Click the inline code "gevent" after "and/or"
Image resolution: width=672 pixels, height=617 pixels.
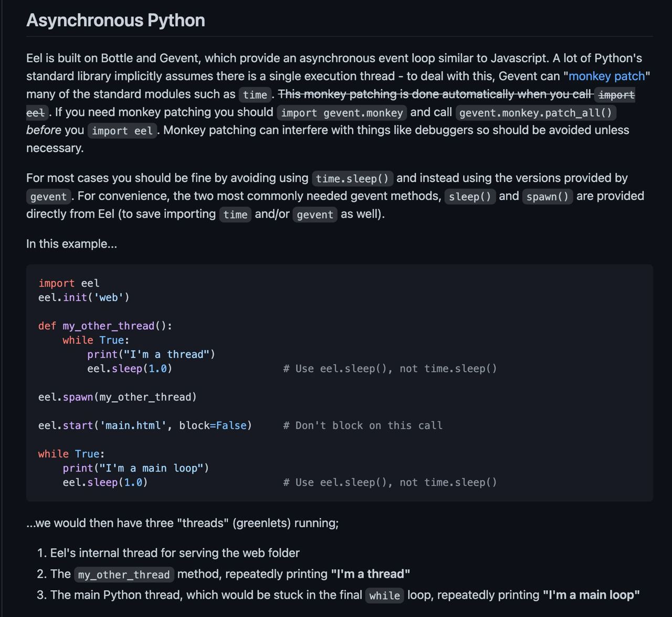(x=315, y=214)
